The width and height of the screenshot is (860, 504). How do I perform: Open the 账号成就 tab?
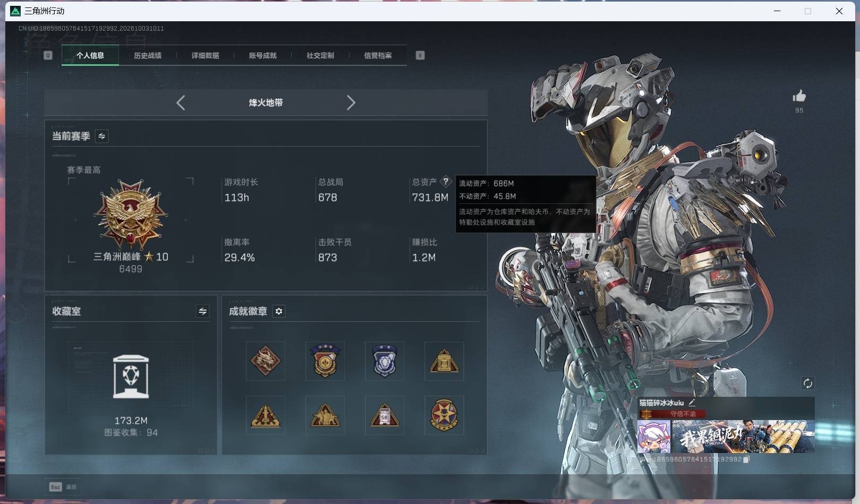[x=262, y=55]
